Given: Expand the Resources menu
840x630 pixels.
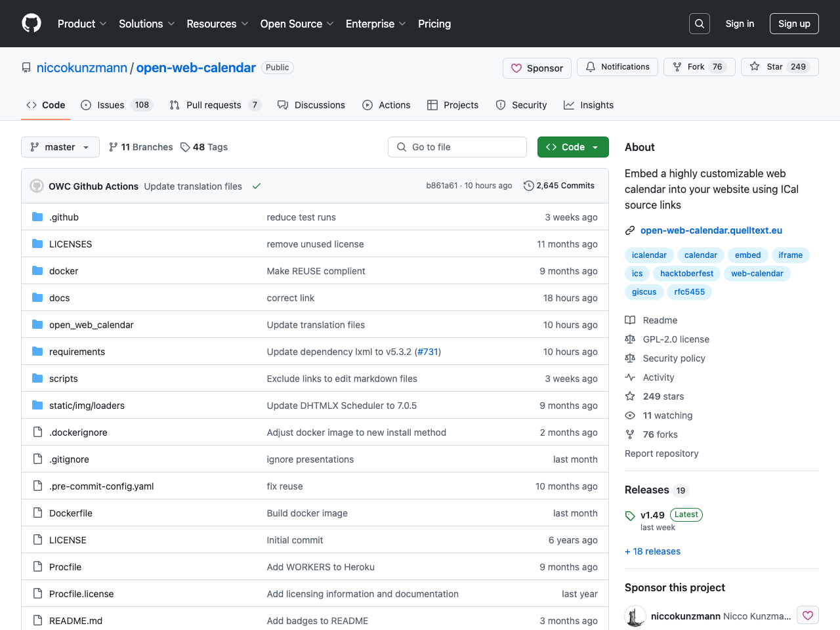Looking at the screenshot, I should point(217,24).
